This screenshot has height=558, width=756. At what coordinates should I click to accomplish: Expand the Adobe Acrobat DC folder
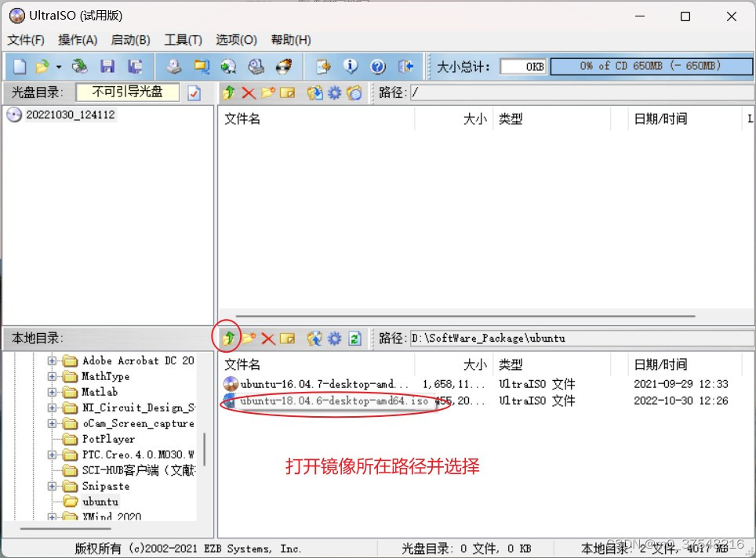point(52,361)
